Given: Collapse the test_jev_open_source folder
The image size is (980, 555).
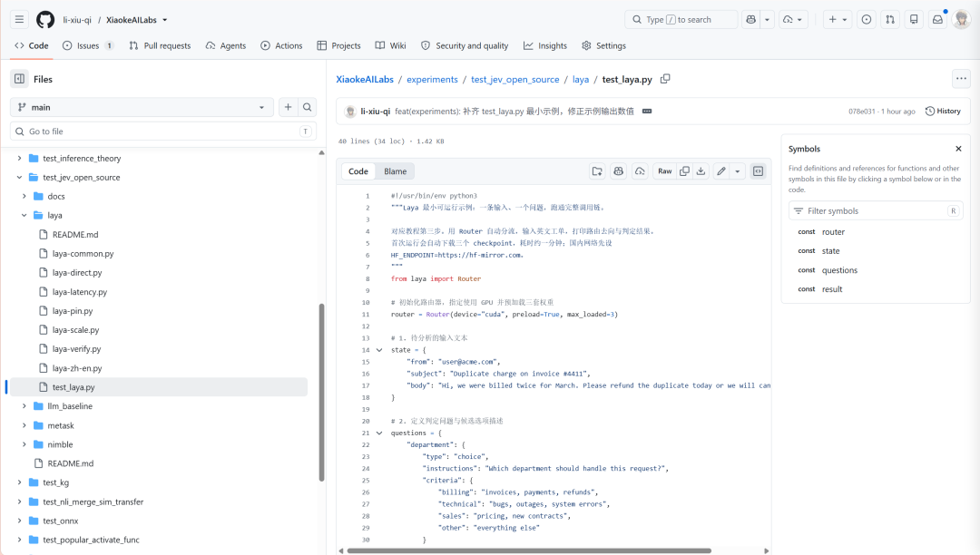Looking at the screenshot, I should (19, 178).
